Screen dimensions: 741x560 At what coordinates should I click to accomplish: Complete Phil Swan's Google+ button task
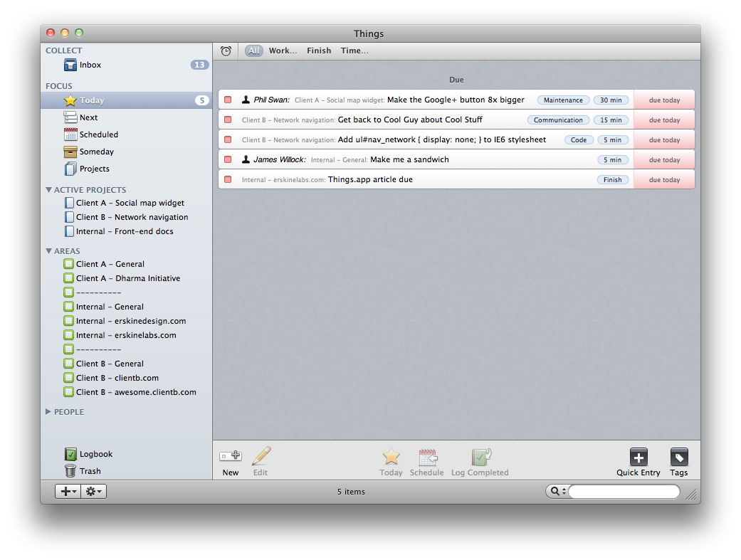(x=227, y=100)
